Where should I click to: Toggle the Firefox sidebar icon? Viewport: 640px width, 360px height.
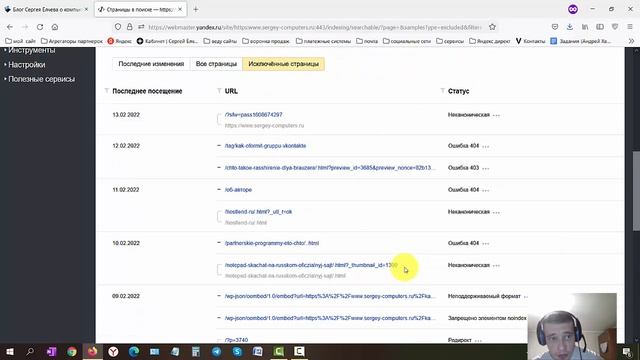[600, 27]
